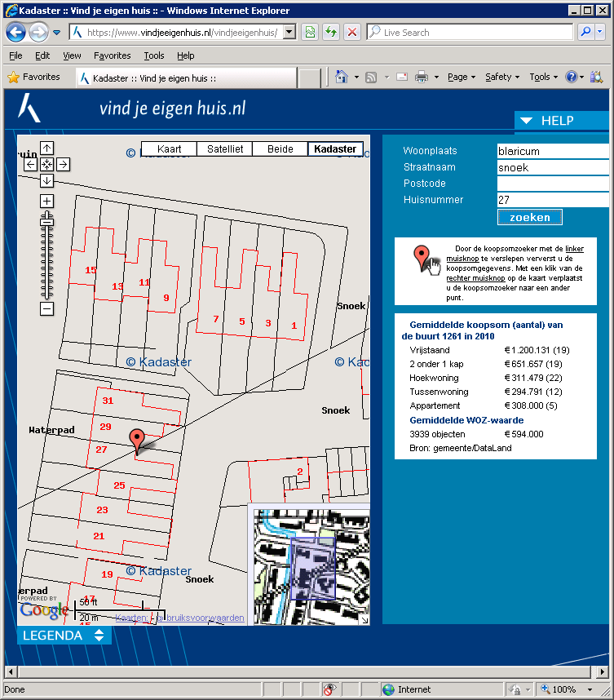Click the search magnifier button
Image resolution: width=614 pixels, height=700 pixels.
(585, 32)
